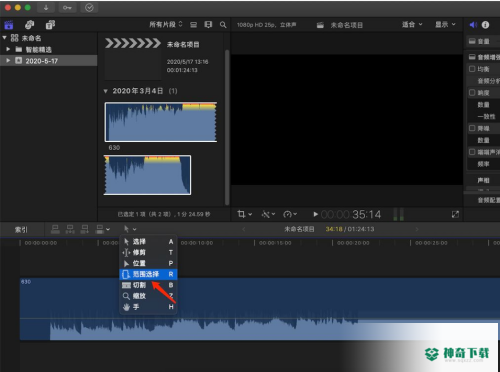Enable the 嗡嗡声消除 hum removal checkbox
The image size is (500, 372).
coord(472,152)
